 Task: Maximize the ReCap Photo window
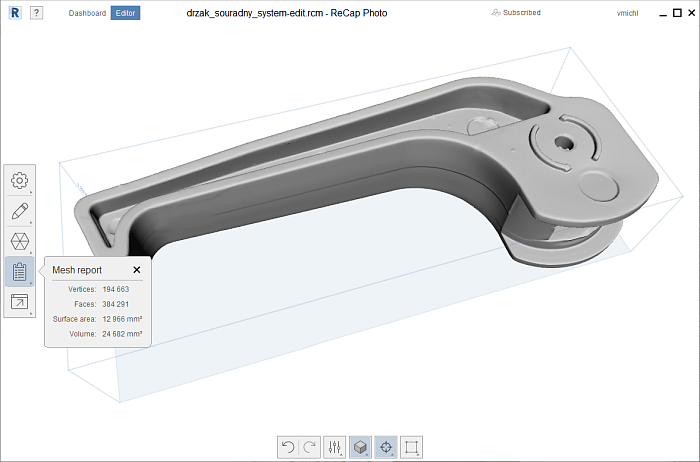click(677, 13)
